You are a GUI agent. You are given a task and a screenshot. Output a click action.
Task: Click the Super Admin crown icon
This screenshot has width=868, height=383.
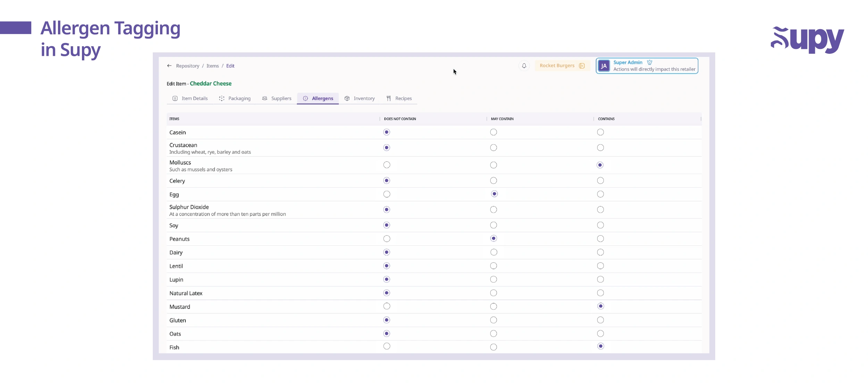tap(650, 62)
